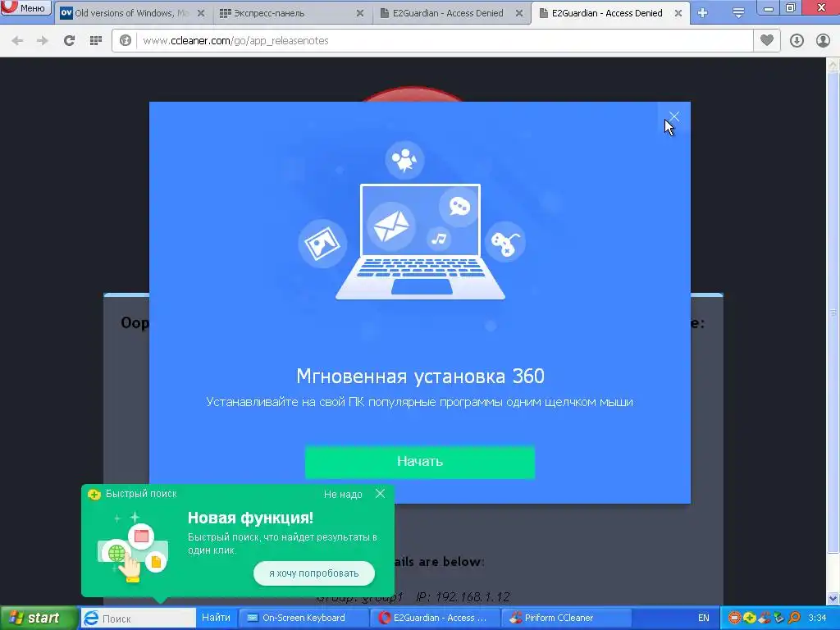Click the picture bubble icon in the popup
The height and width of the screenshot is (630, 840).
[x=322, y=244]
